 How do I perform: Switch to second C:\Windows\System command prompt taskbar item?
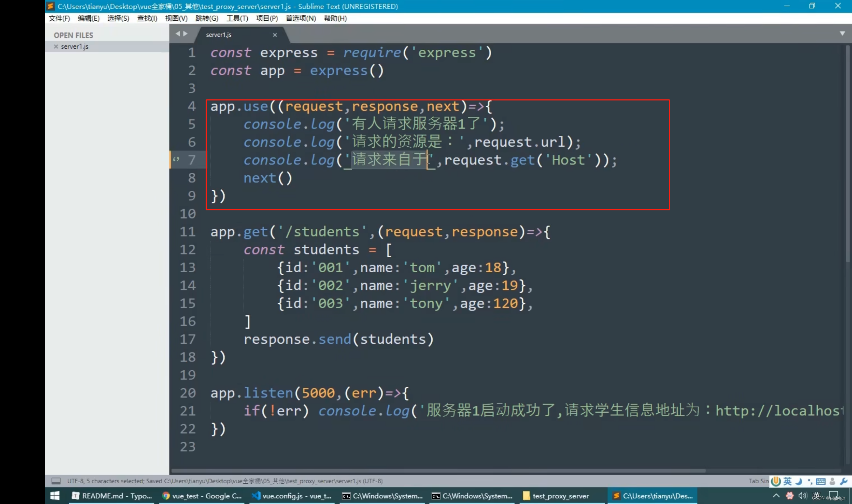(x=472, y=496)
